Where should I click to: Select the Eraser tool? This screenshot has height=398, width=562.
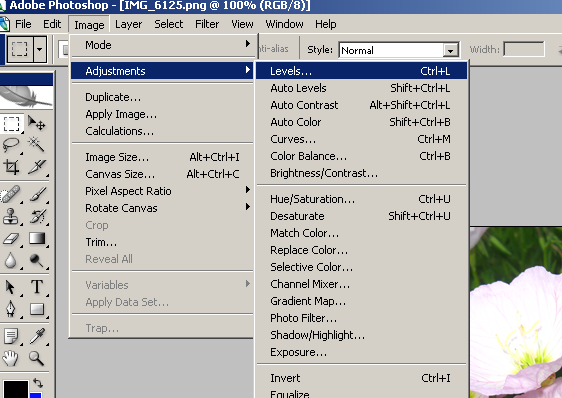[10, 239]
